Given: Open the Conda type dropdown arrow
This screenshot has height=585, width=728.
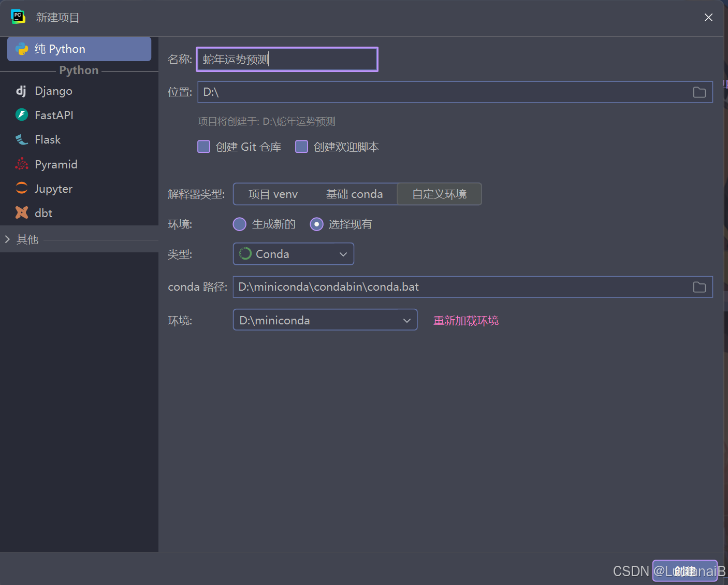Looking at the screenshot, I should (x=343, y=254).
